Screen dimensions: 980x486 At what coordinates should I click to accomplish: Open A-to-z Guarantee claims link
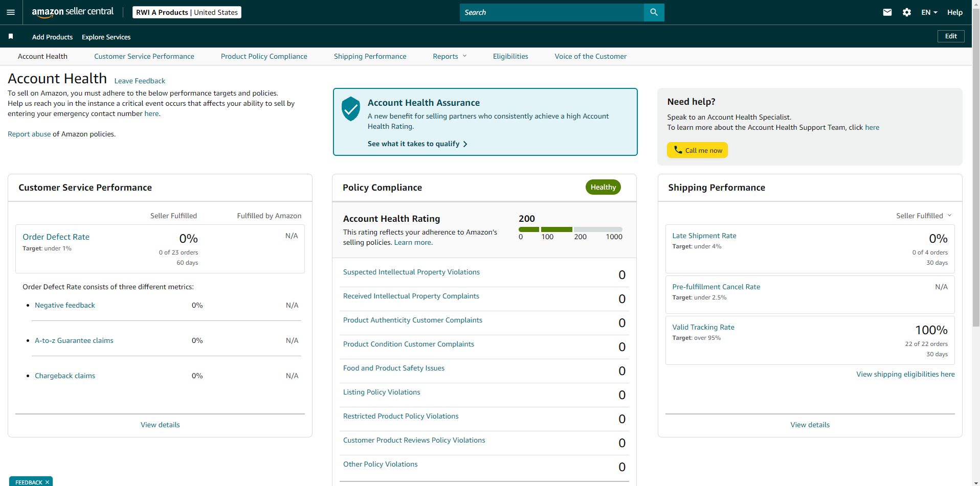pyautogui.click(x=74, y=340)
